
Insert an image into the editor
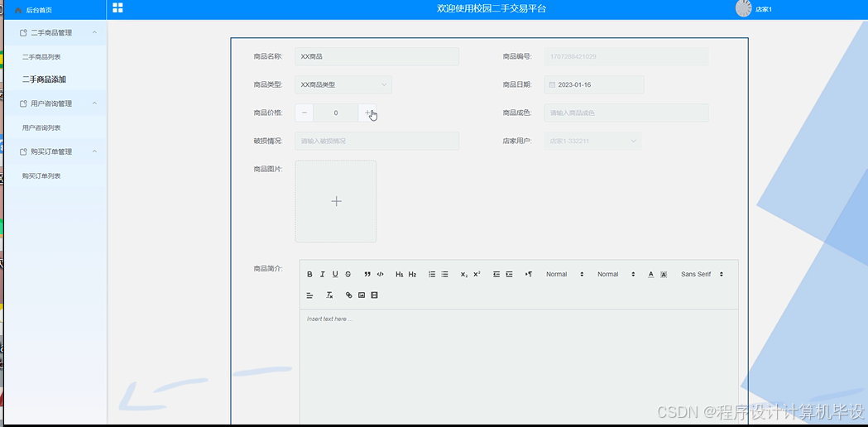362,295
